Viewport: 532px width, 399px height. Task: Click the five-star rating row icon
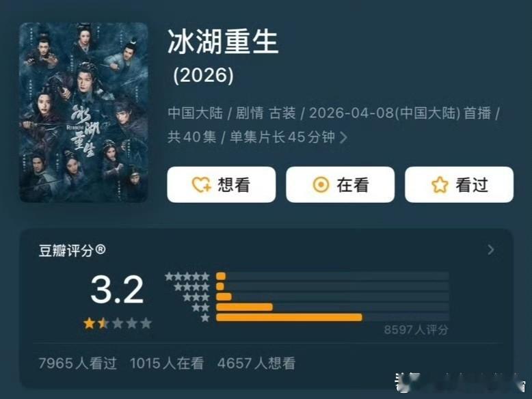(187, 277)
